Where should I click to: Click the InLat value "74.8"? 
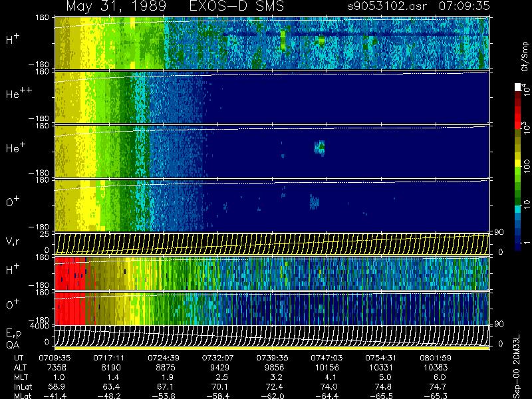(383, 387)
